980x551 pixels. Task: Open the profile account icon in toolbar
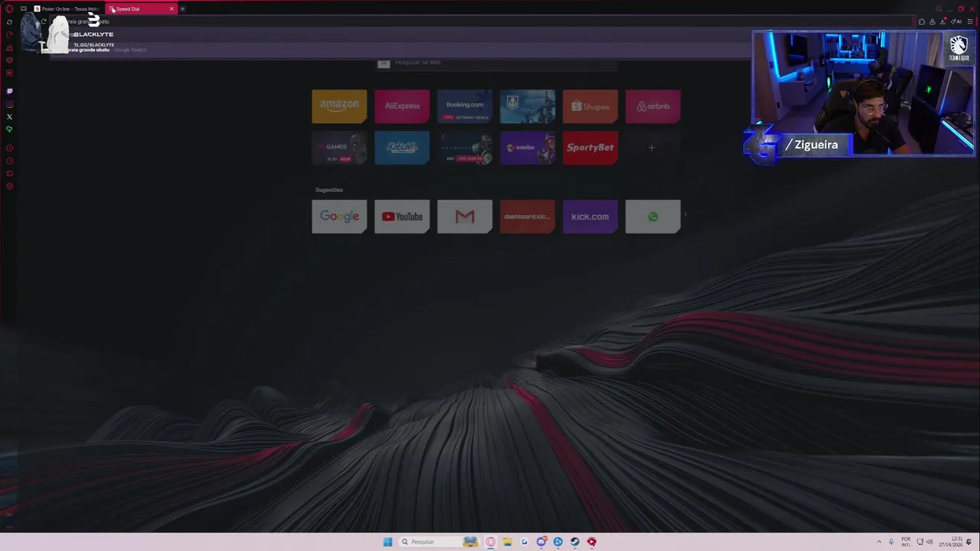coord(933,21)
